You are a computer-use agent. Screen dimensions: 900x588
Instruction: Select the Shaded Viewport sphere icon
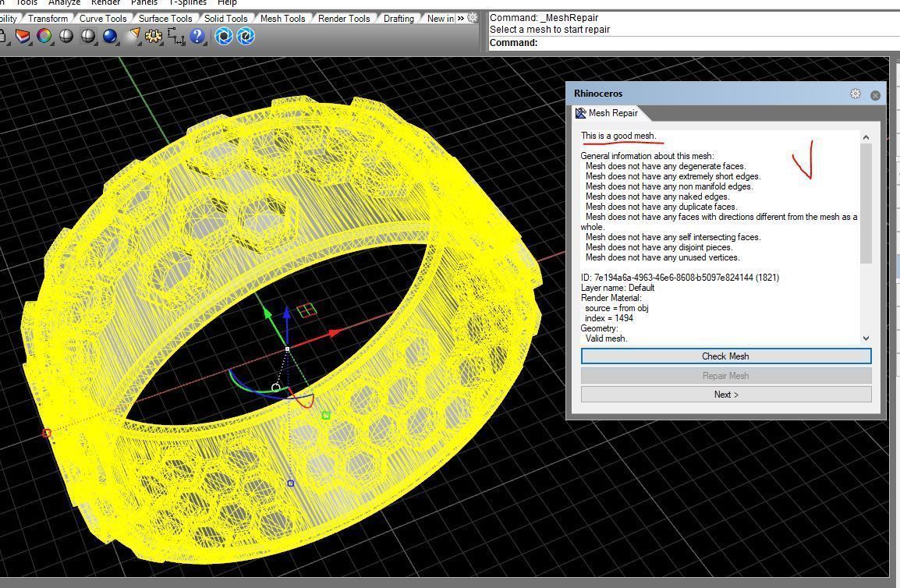pos(66,36)
